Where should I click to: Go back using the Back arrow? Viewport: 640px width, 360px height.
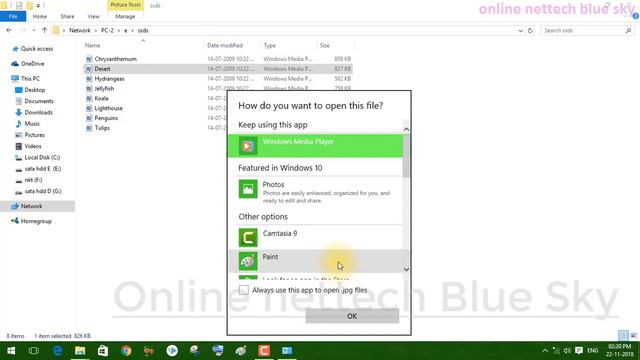tap(9, 30)
